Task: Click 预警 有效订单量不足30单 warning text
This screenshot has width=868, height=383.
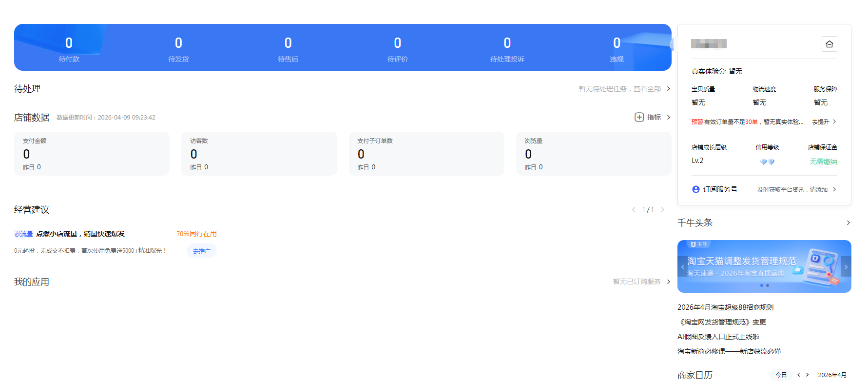Action: pyautogui.click(x=747, y=122)
